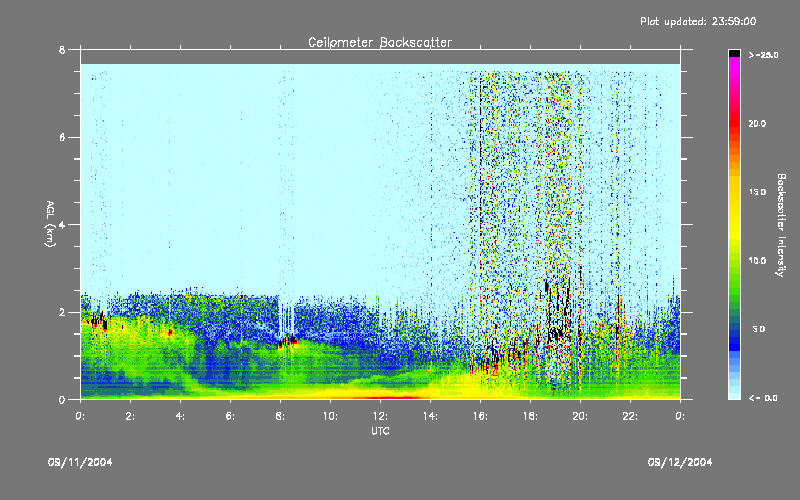Click the "15.0" colorbar label
Screen dimensions: 800x500
pos(758,192)
